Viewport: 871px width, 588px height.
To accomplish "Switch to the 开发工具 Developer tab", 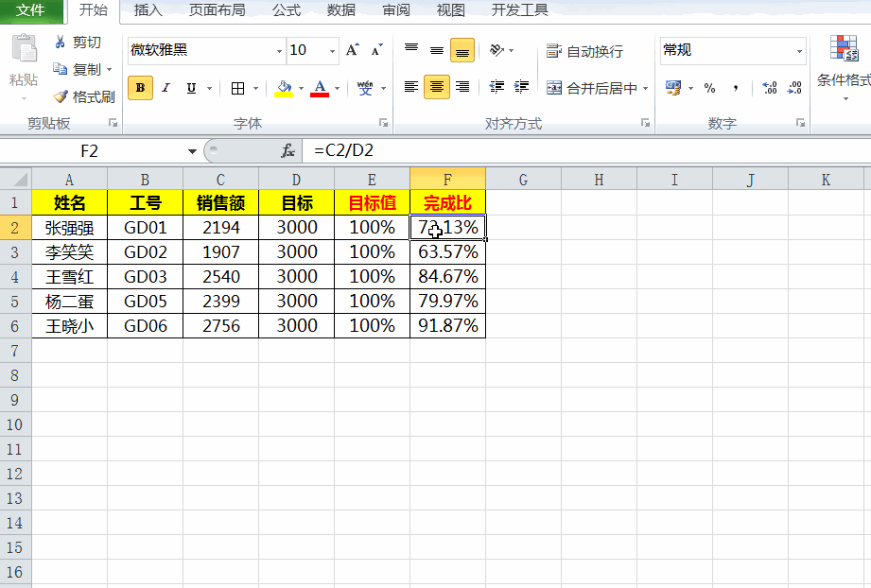I will click(519, 10).
